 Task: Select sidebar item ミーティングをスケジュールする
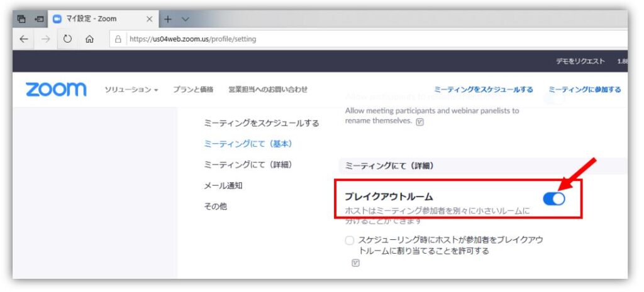coord(261,123)
